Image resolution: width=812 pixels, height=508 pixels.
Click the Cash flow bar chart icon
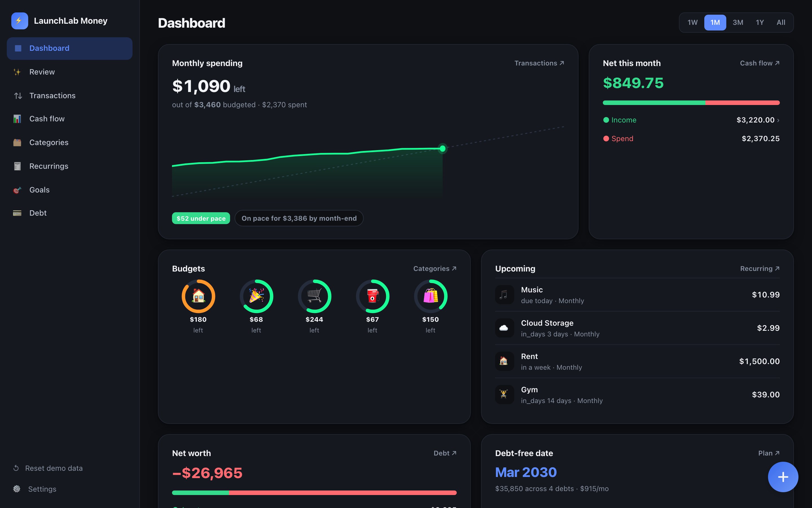[17, 119]
